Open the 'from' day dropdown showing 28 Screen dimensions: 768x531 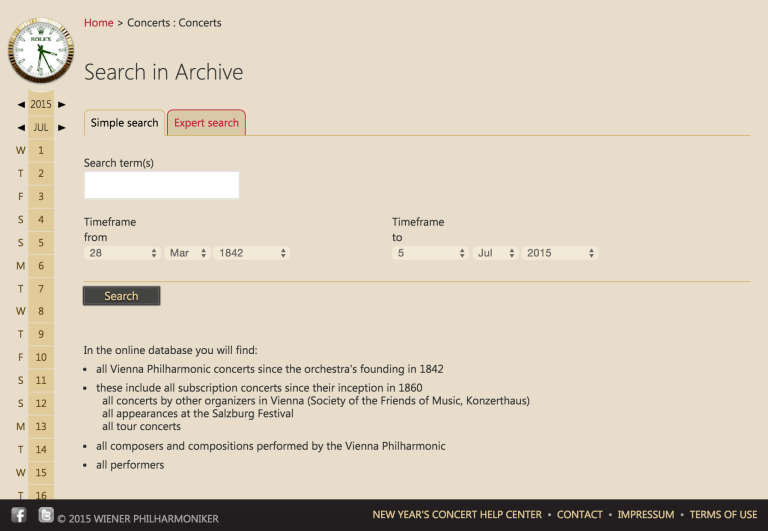122,254
